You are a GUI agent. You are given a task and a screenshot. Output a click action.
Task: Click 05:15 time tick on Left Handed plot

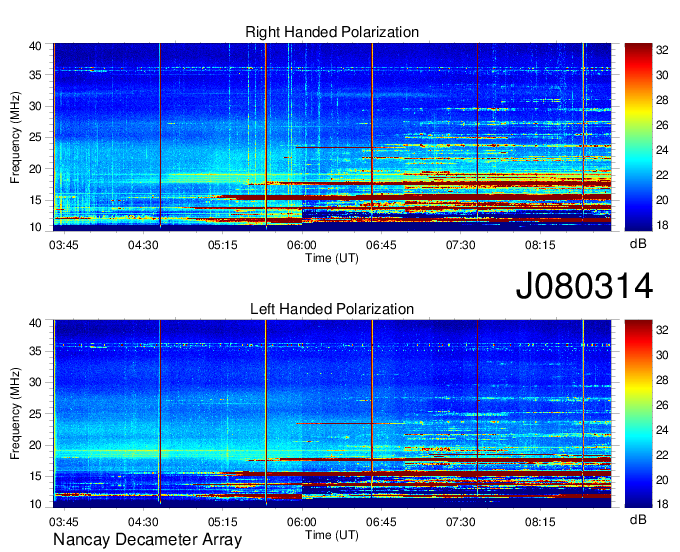(x=222, y=522)
